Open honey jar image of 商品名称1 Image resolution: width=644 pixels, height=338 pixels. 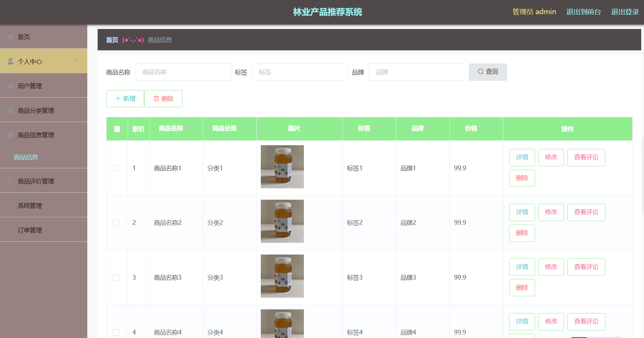282,167
